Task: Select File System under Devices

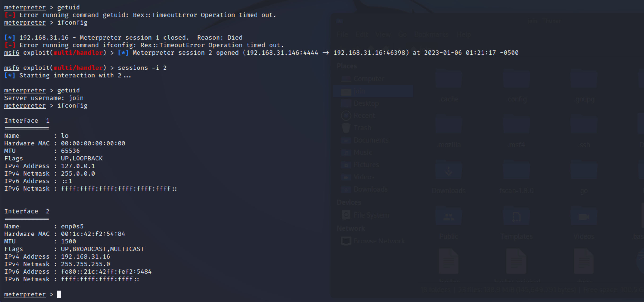Action: [371, 215]
